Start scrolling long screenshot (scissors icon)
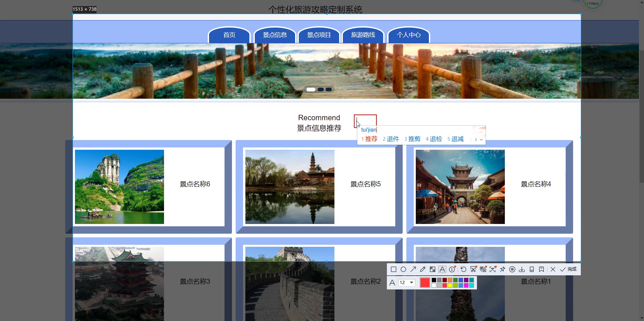644x321 pixels. (x=473, y=269)
